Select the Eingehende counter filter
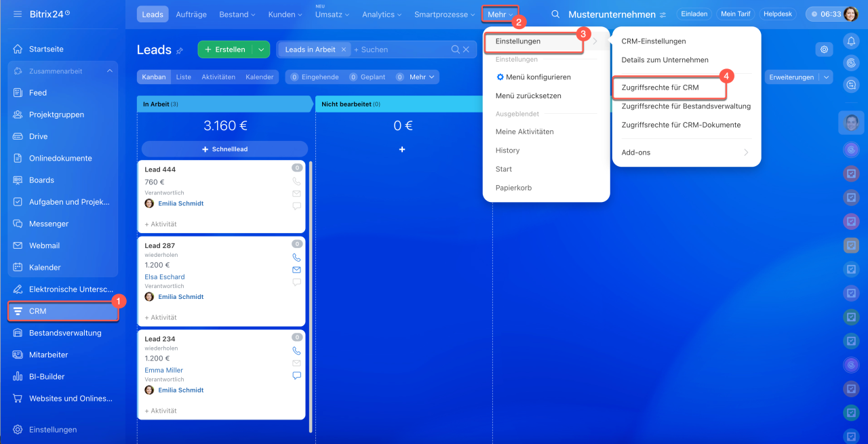 pos(314,77)
